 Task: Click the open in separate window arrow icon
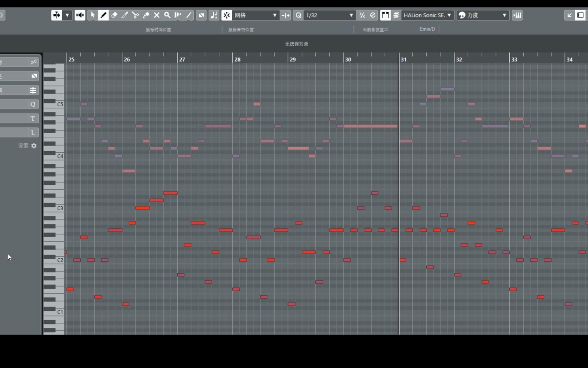(x=569, y=15)
